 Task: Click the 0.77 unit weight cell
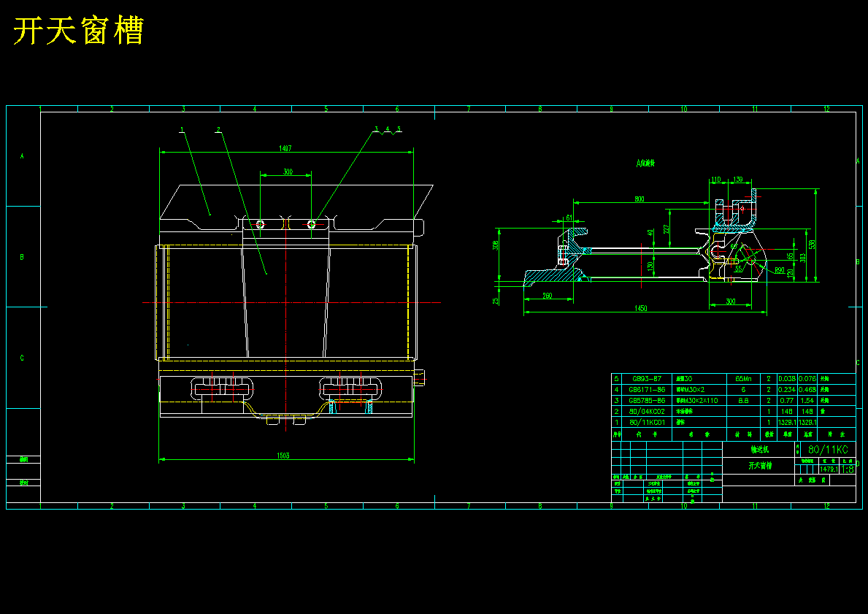(x=786, y=400)
